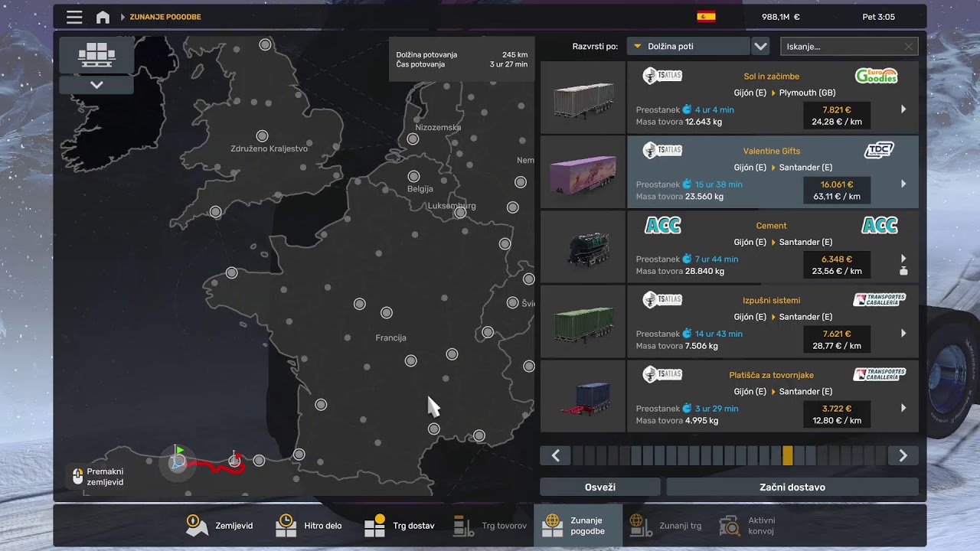Click the lock icon on Cement job
The image size is (980, 551).
click(903, 271)
